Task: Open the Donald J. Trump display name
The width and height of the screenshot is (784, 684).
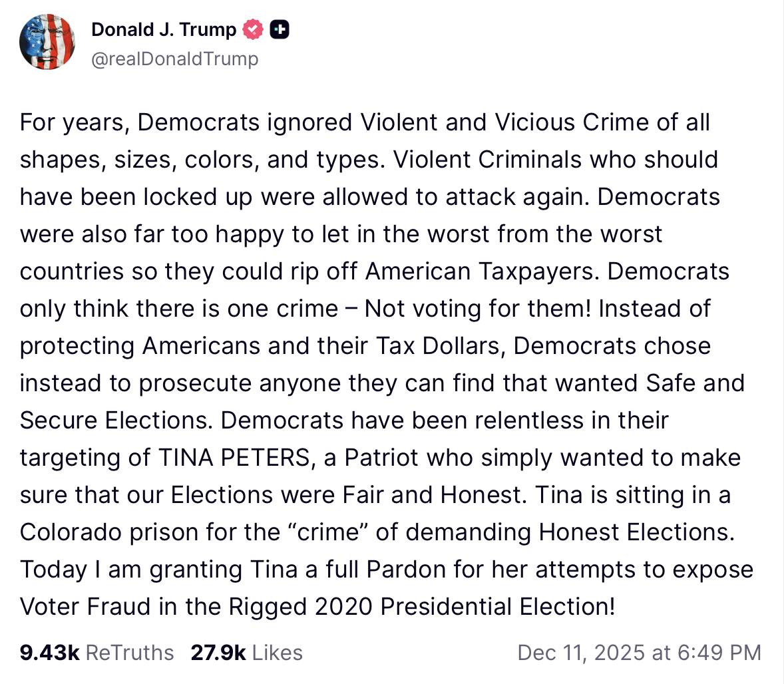Action: pos(164,30)
